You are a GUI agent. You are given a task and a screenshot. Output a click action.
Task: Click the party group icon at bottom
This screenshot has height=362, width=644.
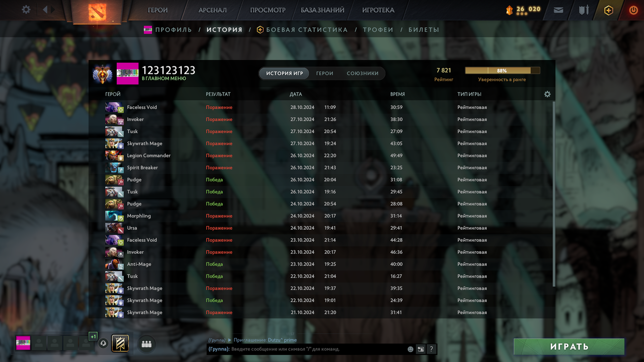pos(146,344)
